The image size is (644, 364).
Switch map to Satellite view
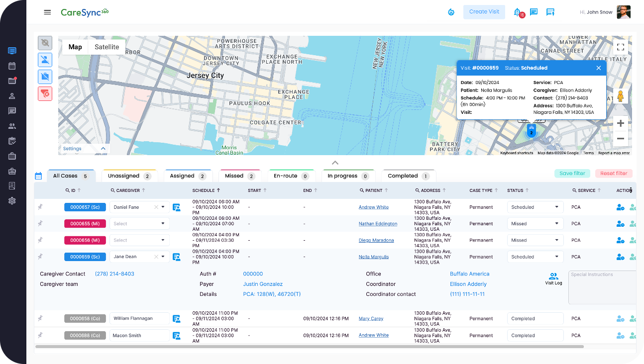coord(107,47)
